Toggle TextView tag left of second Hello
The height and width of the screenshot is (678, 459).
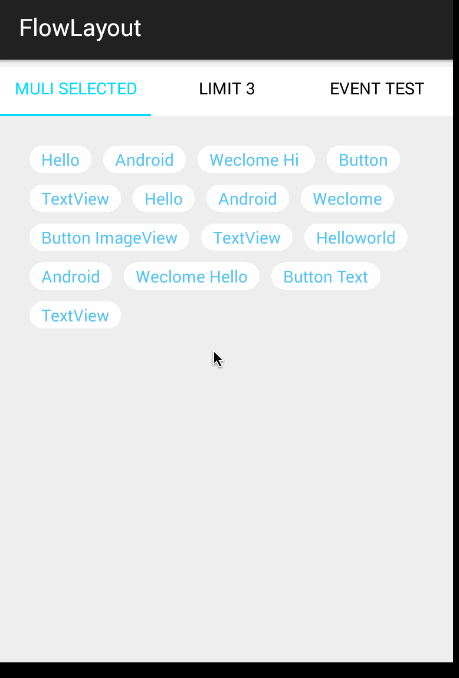pos(75,198)
